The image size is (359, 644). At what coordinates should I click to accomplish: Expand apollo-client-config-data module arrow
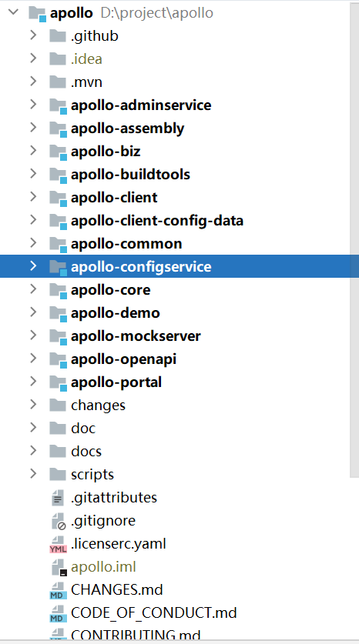click(x=33, y=220)
